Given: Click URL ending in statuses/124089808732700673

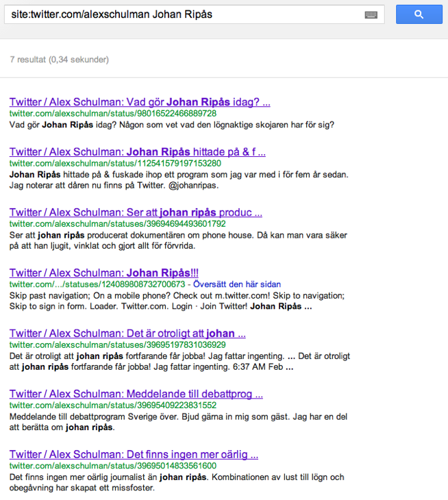Looking at the screenshot, I should click(x=97, y=284).
